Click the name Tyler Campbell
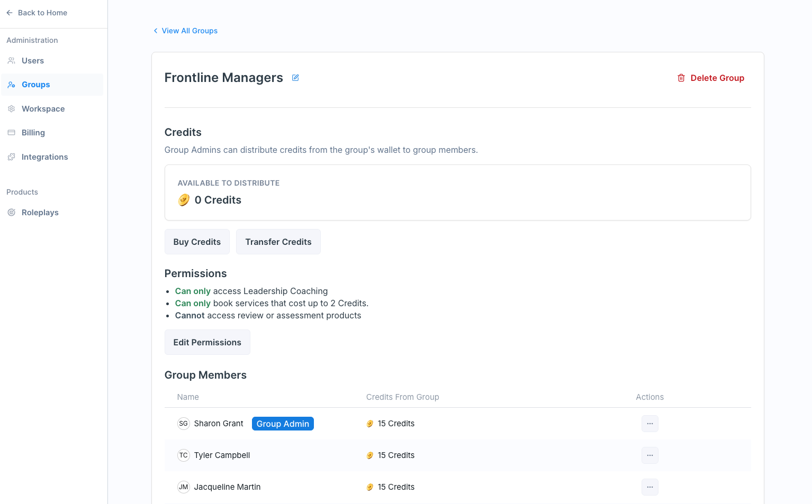Image resolution: width=812 pixels, height=504 pixels. (x=222, y=455)
